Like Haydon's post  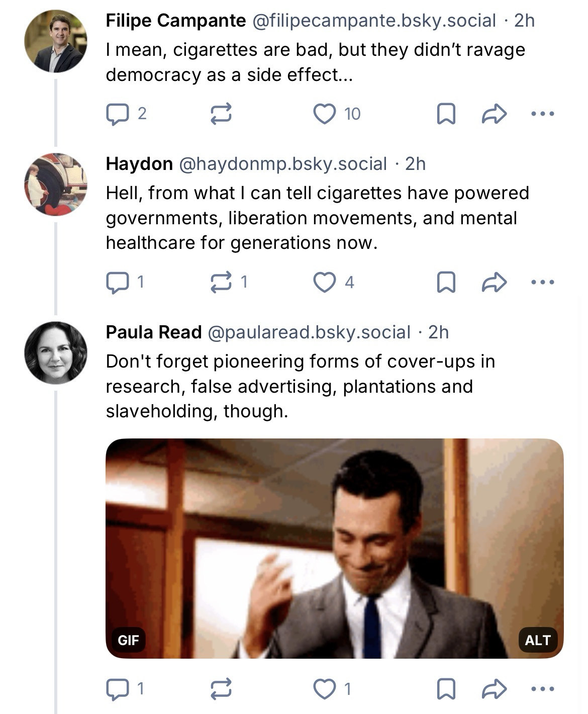click(x=324, y=282)
